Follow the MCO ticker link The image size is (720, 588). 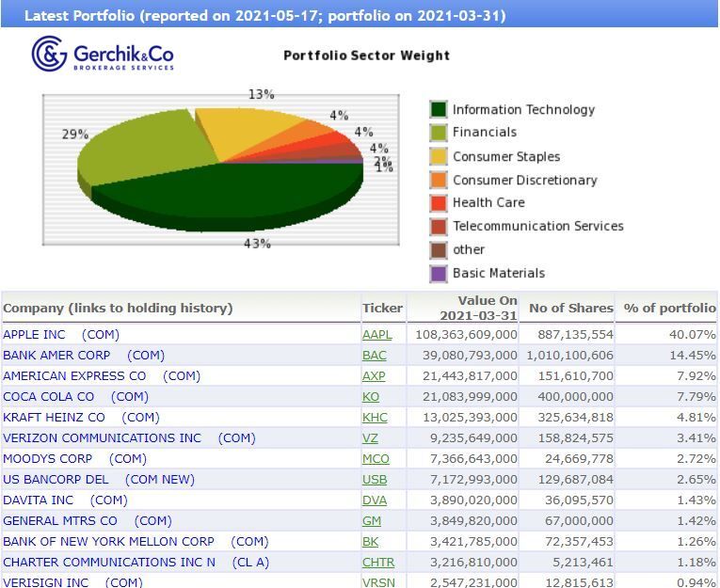click(x=376, y=459)
